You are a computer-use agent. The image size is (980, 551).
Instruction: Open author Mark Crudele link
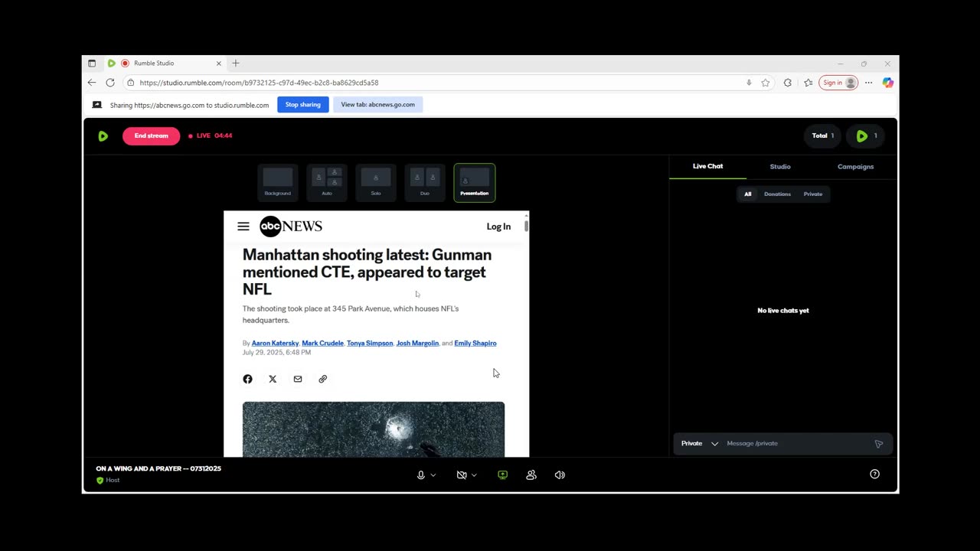[x=322, y=344]
